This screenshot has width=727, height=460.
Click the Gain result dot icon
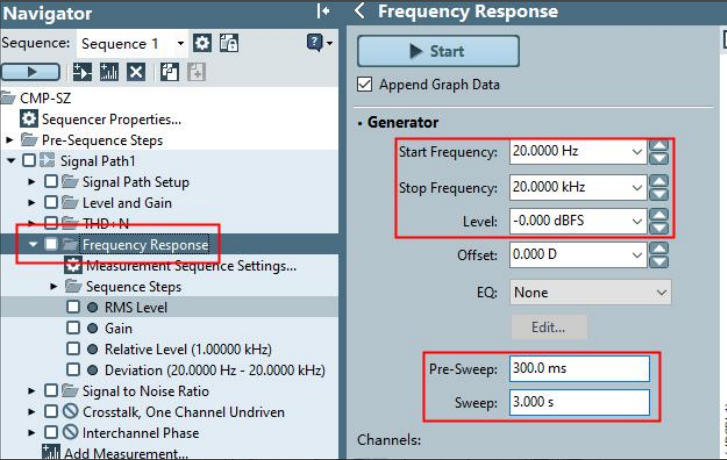(x=92, y=328)
